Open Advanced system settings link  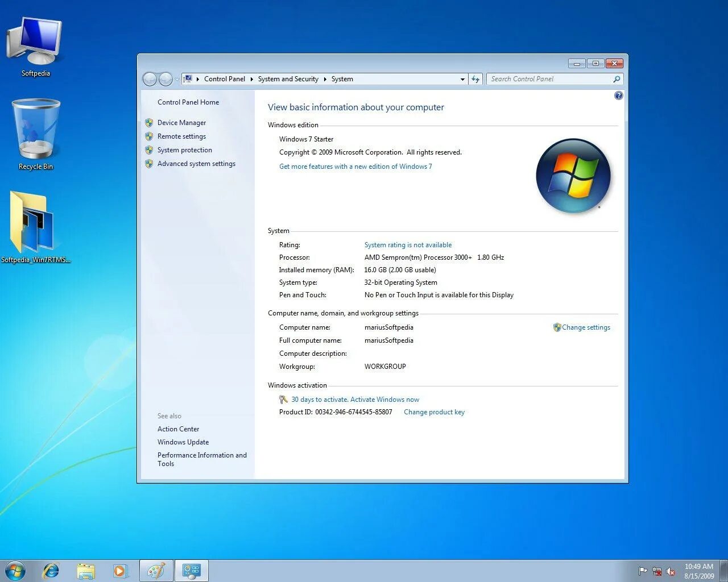click(x=196, y=164)
